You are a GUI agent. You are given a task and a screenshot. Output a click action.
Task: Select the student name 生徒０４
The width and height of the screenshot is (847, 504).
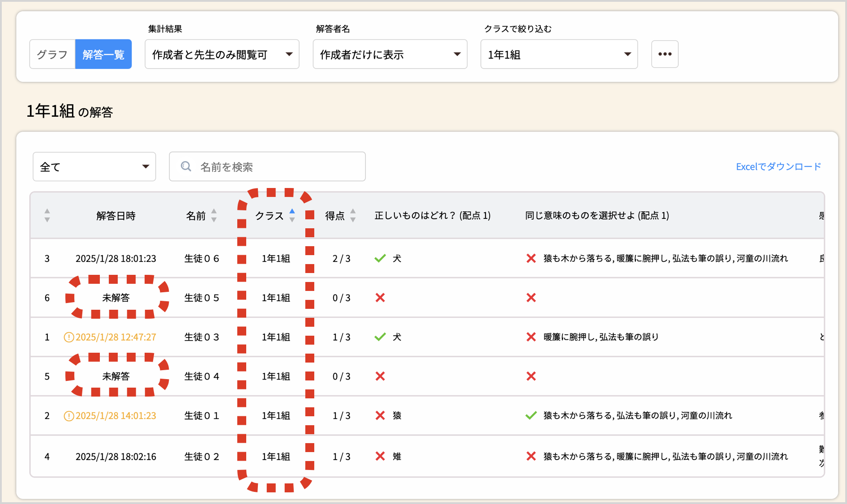tap(201, 376)
